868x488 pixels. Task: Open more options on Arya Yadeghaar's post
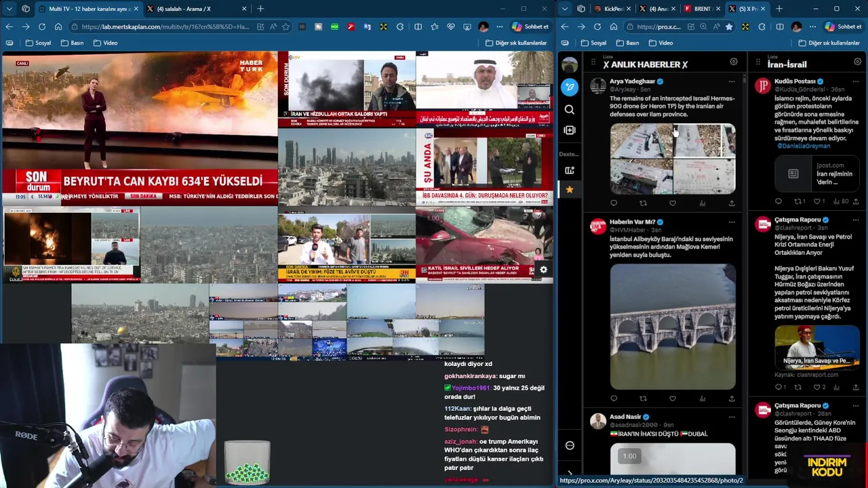(732, 81)
